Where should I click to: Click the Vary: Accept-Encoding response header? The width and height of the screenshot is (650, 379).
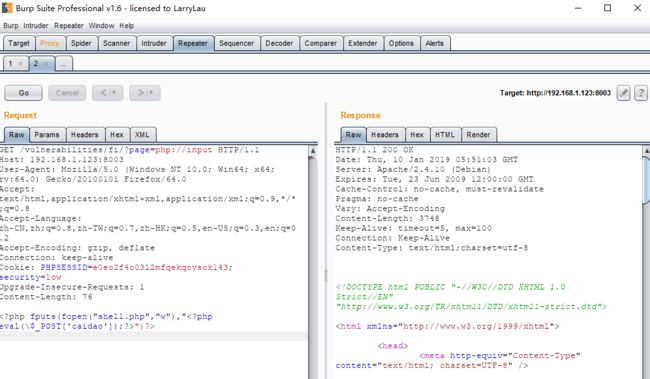click(x=390, y=209)
